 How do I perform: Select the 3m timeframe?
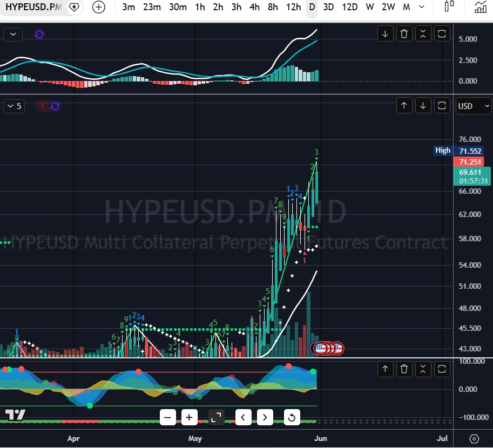point(129,7)
